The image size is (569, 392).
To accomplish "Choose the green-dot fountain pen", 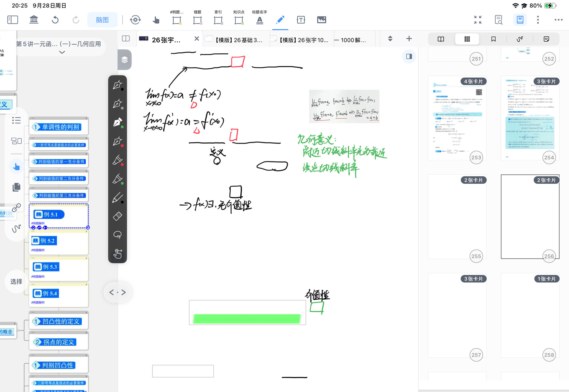I will click(x=117, y=122).
